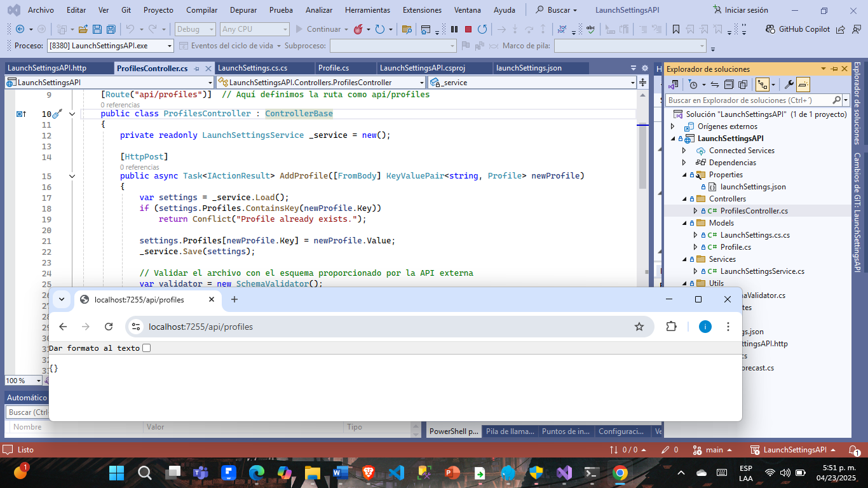Screen dimensions: 868x488
Task: Toggle the nested files view button
Action: coord(763,85)
